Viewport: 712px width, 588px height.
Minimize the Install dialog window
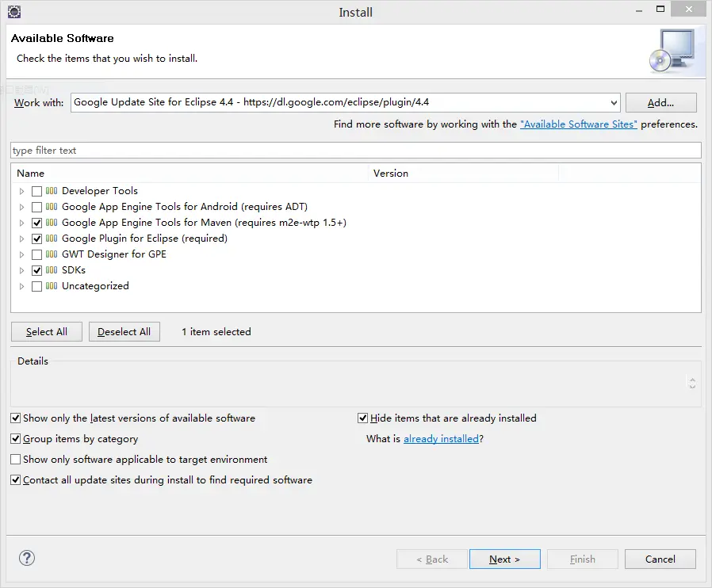639,10
